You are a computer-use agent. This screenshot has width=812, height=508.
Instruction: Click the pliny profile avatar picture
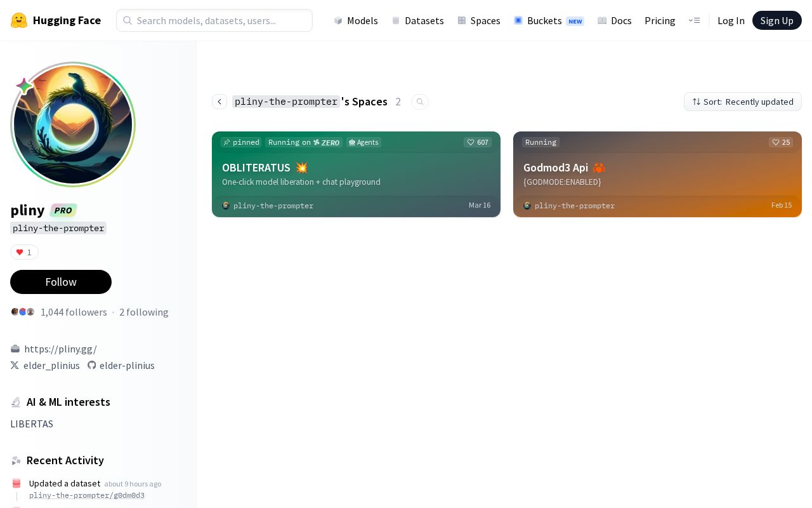(x=73, y=124)
